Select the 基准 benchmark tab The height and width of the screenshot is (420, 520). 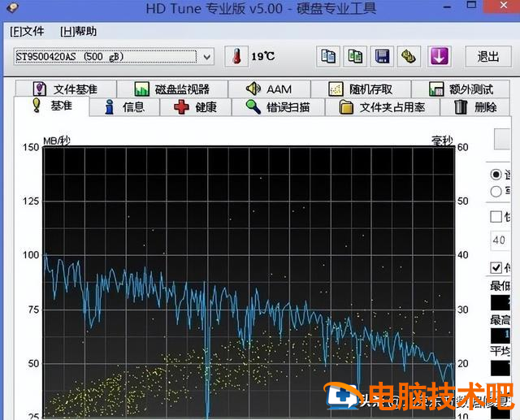pos(51,106)
